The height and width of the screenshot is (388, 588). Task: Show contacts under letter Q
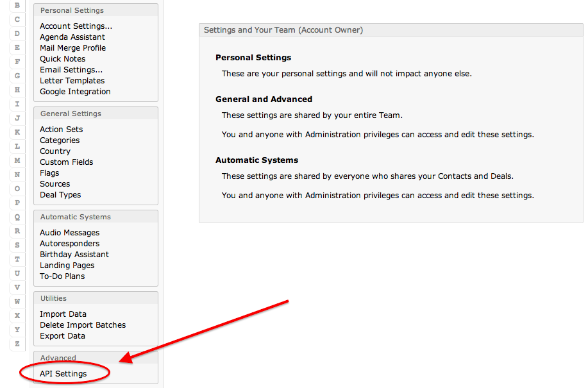pyautogui.click(x=17, y=217)
